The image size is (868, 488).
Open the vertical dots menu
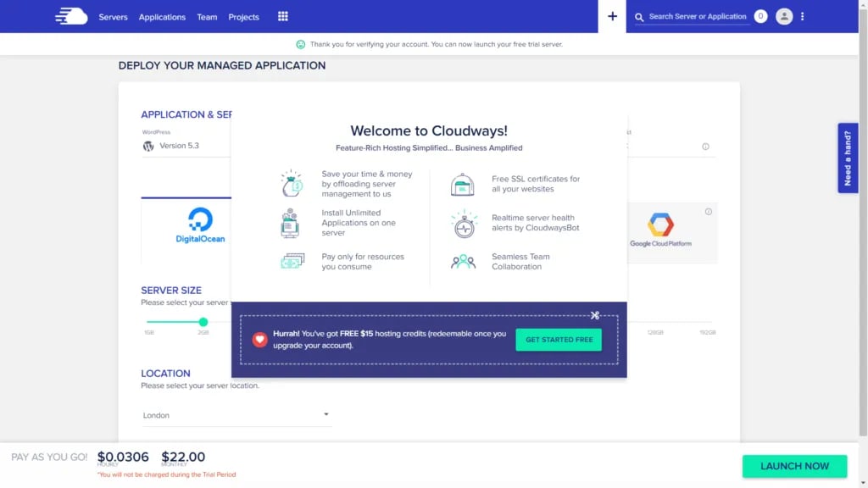(x=802, y=17)
